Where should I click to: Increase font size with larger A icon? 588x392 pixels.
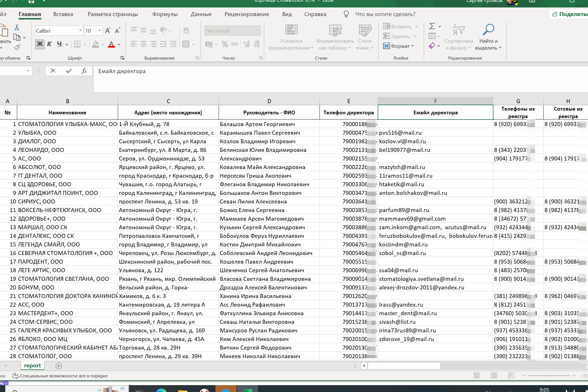pyautogui.click(x=108, y=31)
